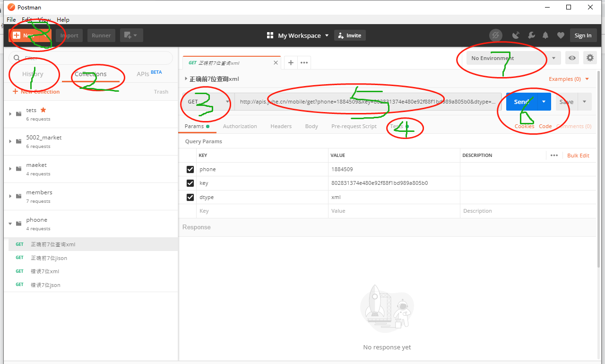Click the Save button
605x364 pixels.
pos(567,102)
